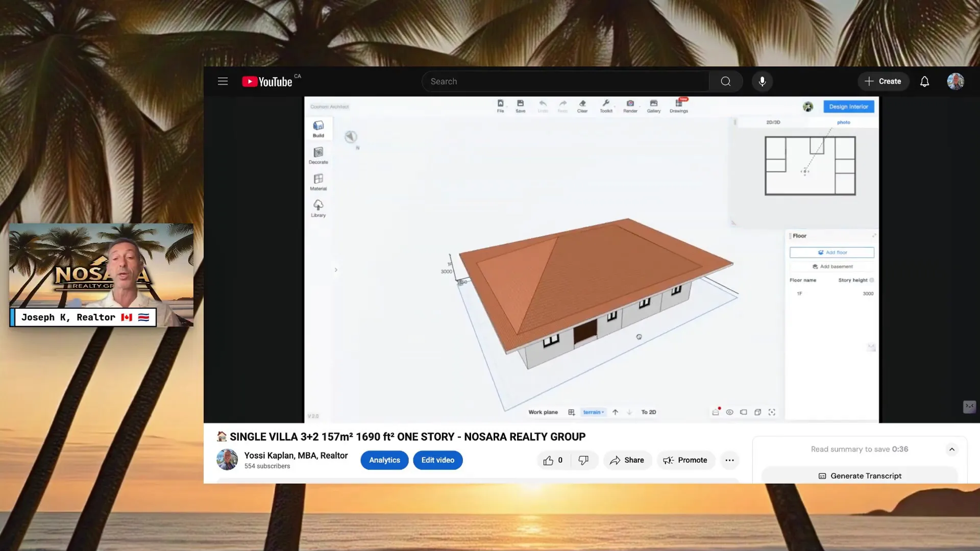Open the account avatar menu

coord(955,82)
